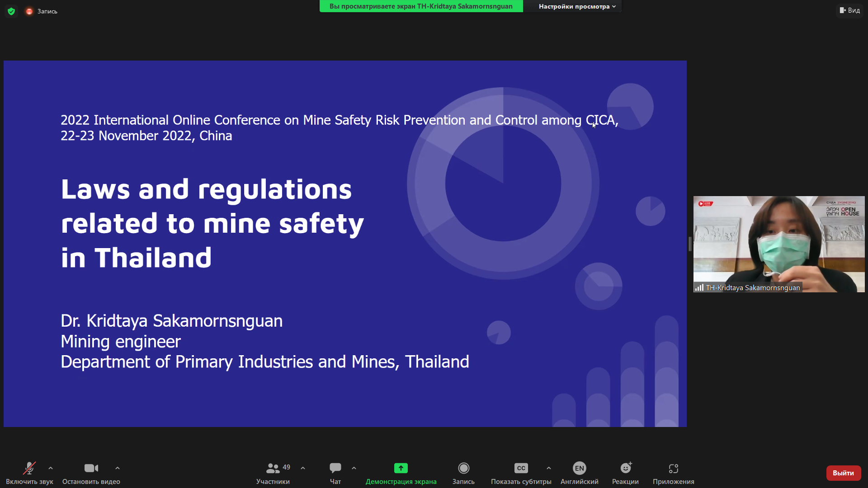Open the Reactions smiley icon
The height and width of the screenshot is (488, 868).
coord(626,468)
